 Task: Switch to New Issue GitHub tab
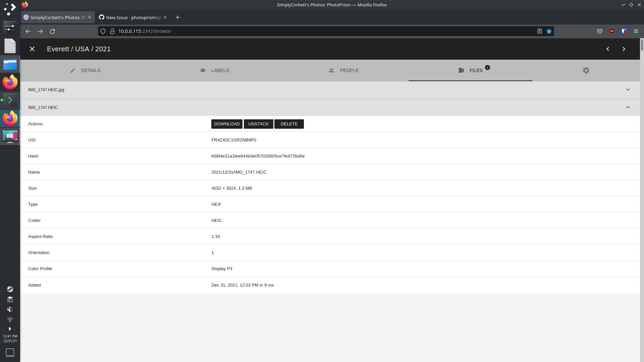click(131, 17)
